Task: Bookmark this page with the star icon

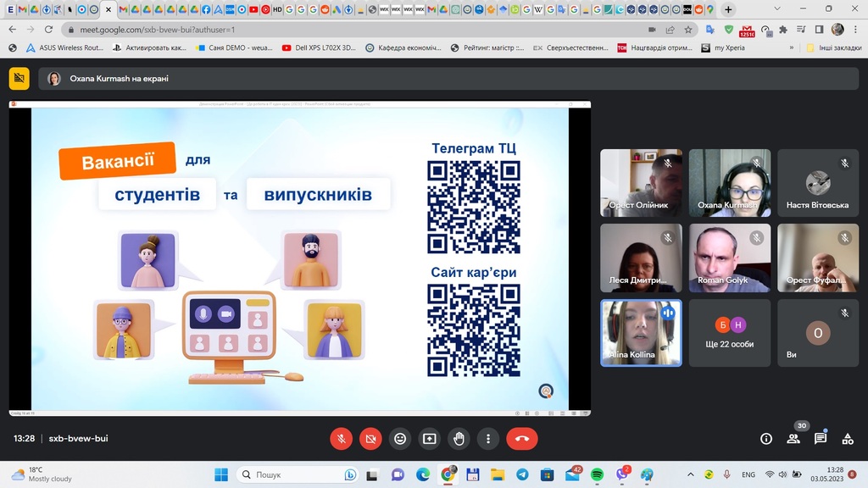Action: pyautogui.click(x=688, y=29)
